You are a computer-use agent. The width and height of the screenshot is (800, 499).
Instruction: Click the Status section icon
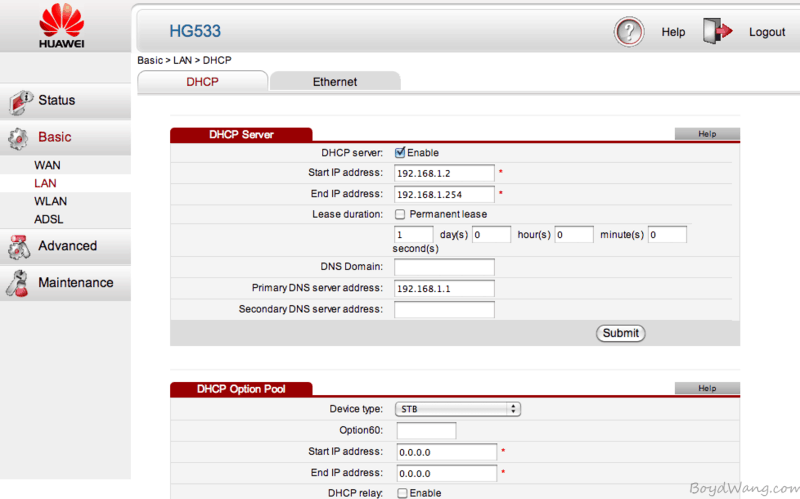point(20,101)
